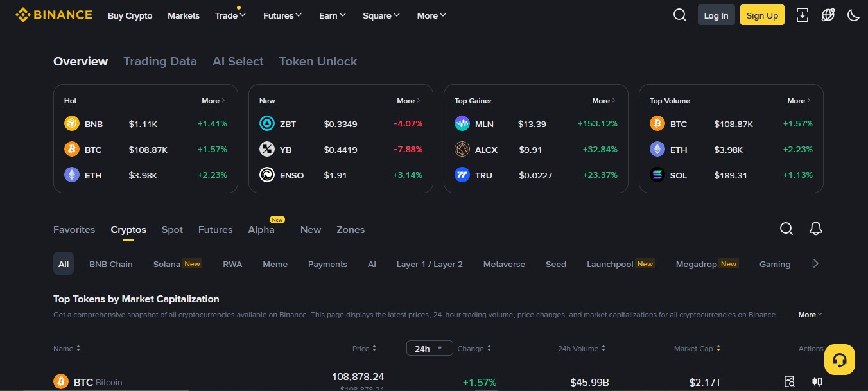Click the market search icon beside the bell

(x=786, y=229)
